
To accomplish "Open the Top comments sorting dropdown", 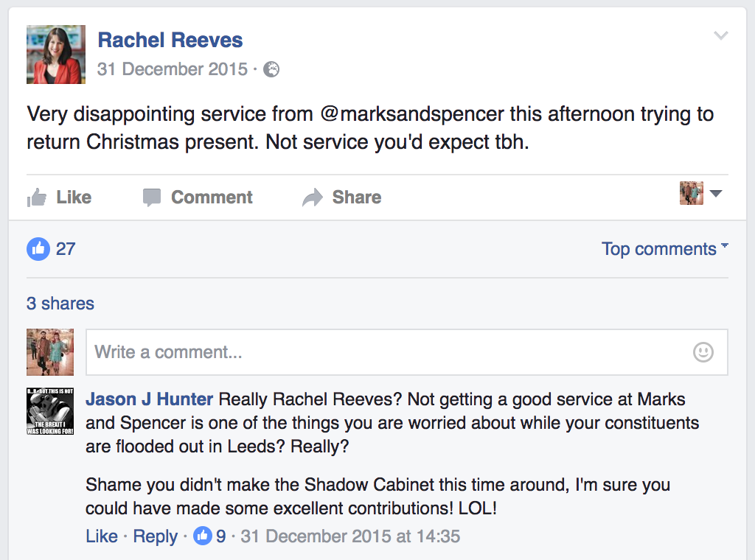I will [x=664, y=249].
